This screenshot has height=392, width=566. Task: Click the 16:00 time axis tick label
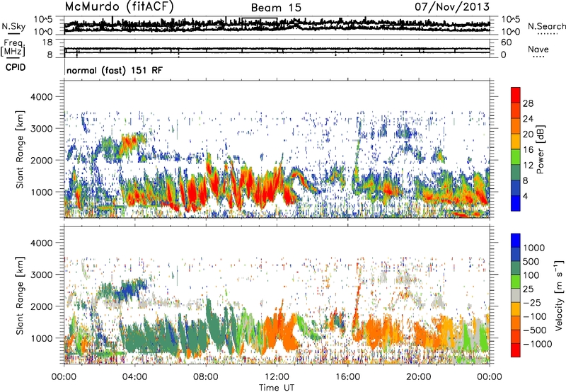347,376
